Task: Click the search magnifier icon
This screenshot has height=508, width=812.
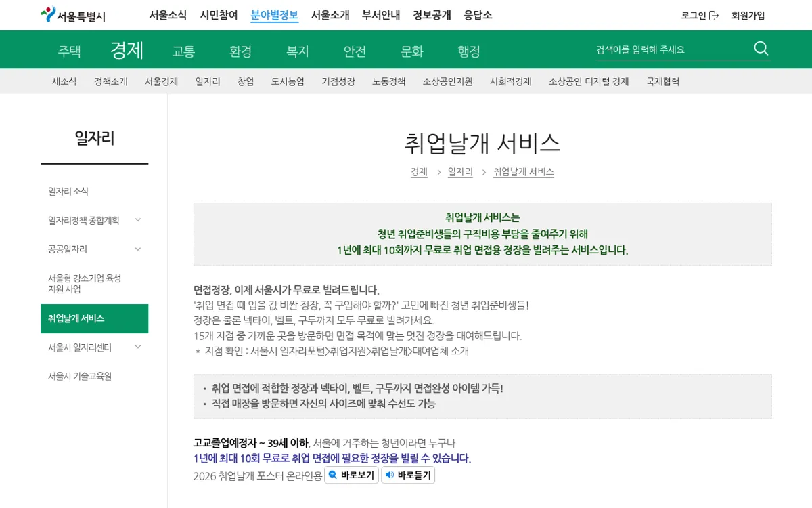Action: point(761,48)
